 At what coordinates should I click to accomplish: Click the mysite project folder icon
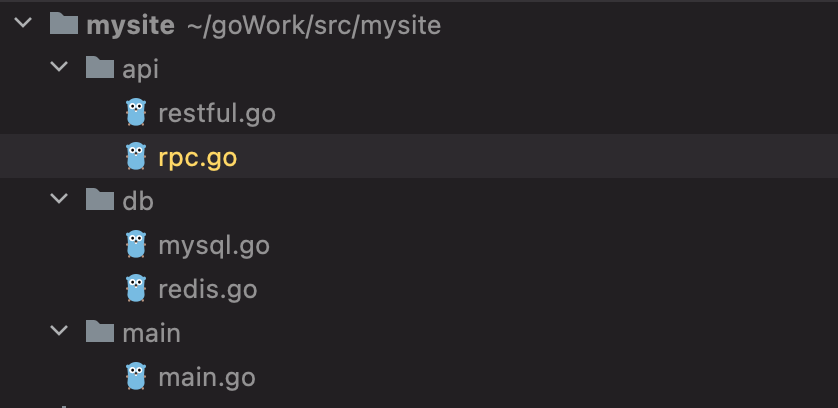pyautogui.click(x=63, y=24)
